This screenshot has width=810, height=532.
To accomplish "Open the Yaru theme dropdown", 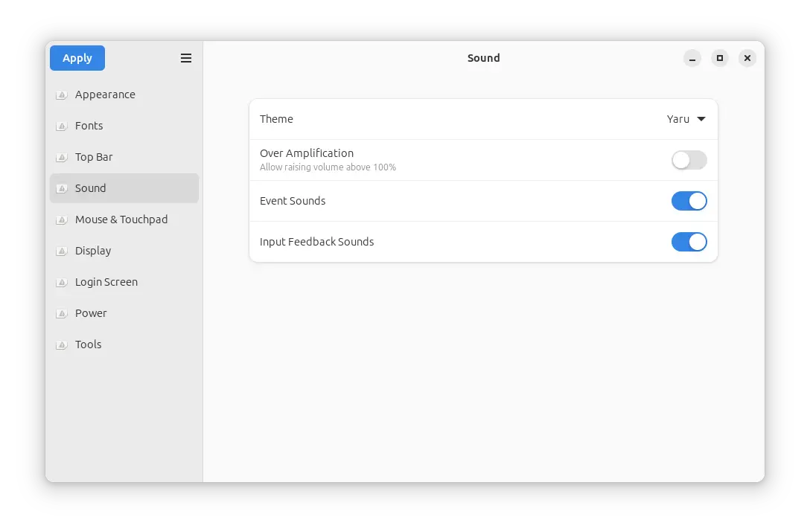I will point(686,119).
